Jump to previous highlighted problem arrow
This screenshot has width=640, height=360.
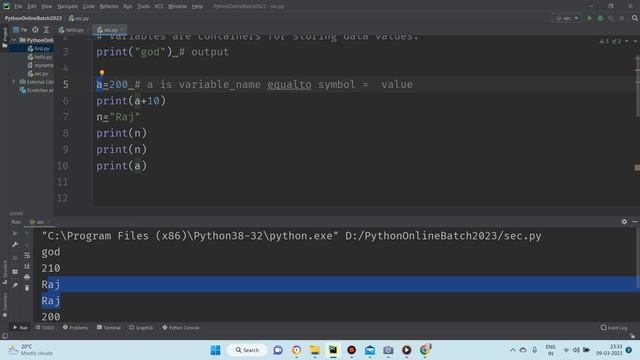(x=627, y=41)
